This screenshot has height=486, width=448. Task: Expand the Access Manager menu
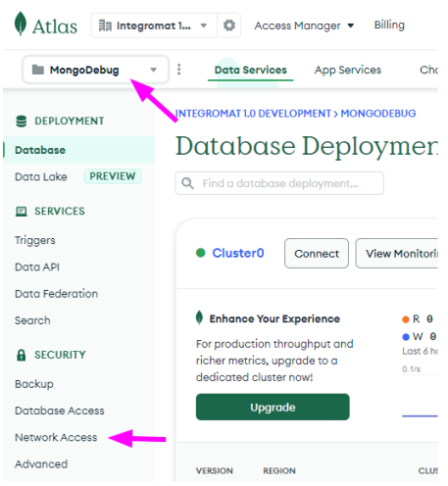click(x=304, y=25)
